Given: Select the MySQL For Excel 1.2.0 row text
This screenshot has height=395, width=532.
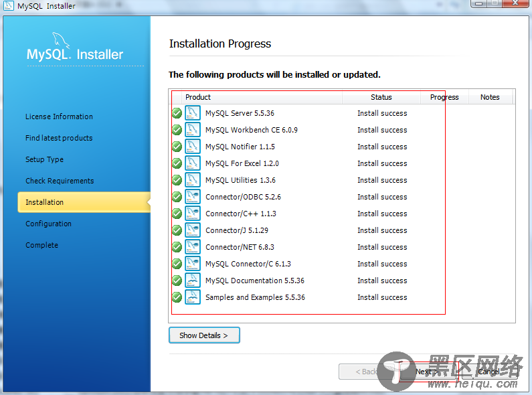Looking at the screenshot, I should pyautogui.click(x=242, y=163).
